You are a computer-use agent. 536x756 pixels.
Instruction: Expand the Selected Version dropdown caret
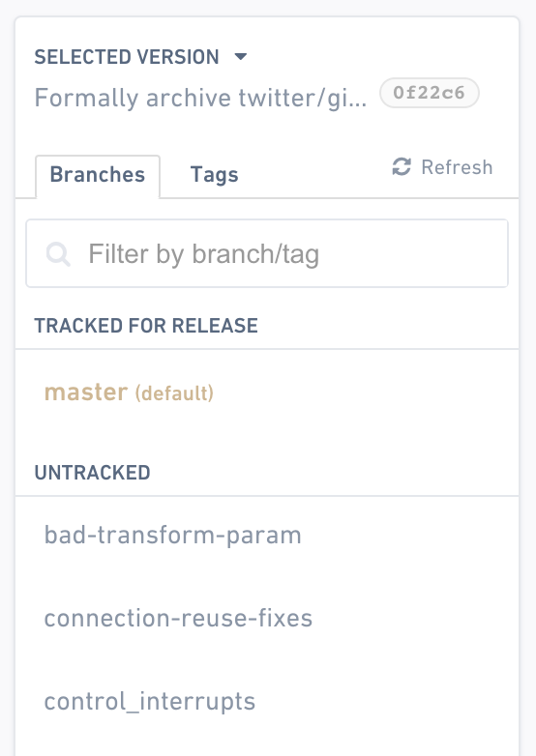click(241, 57)
